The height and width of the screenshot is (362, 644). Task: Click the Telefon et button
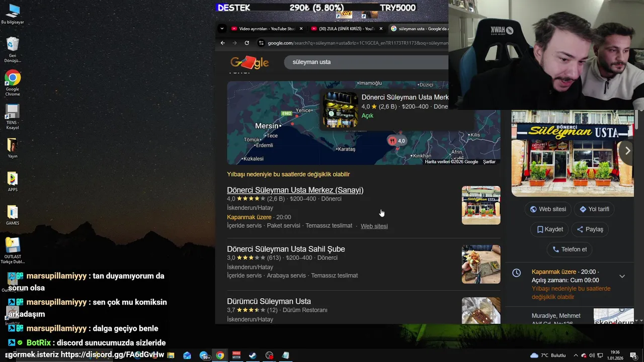click(569, 249)
